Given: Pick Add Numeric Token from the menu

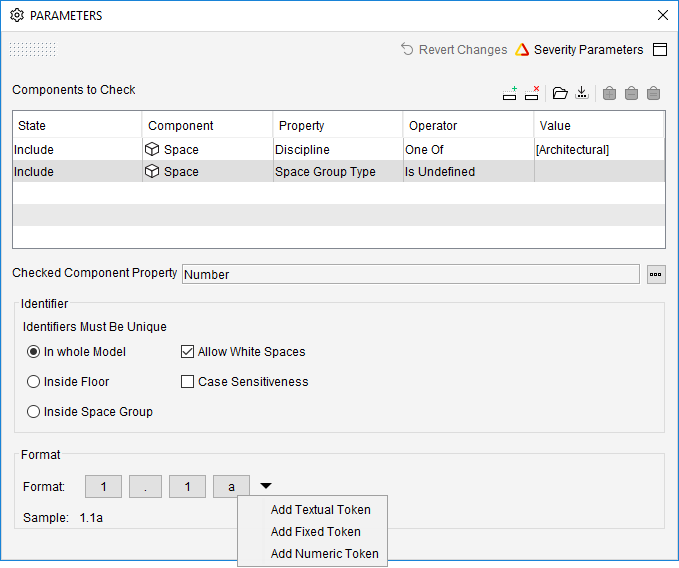Looking at the screenshot, I should point(324,554).
